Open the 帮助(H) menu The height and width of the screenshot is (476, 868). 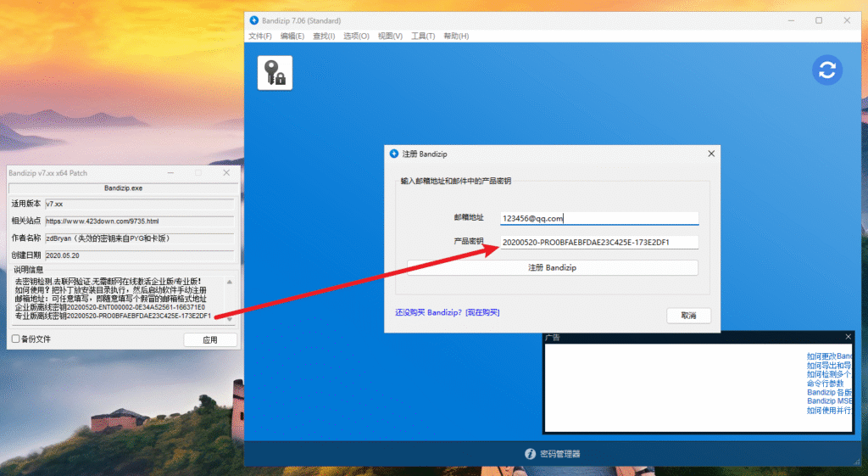coord(455,36)
